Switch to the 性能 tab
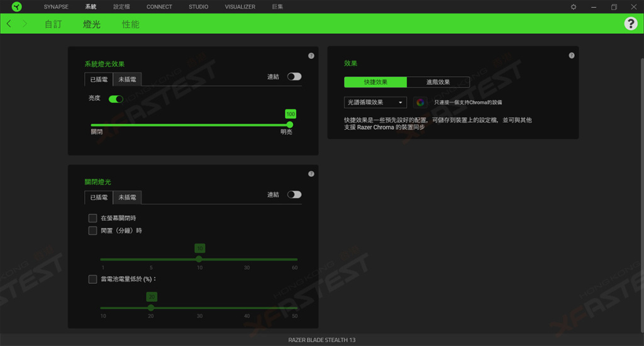The width and height of the screenshot is (644, 346). coord(131,25)
